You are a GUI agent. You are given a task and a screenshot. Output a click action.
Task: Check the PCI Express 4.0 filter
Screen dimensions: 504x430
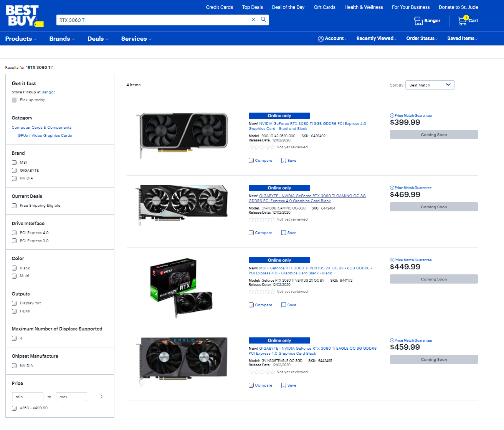14,233
